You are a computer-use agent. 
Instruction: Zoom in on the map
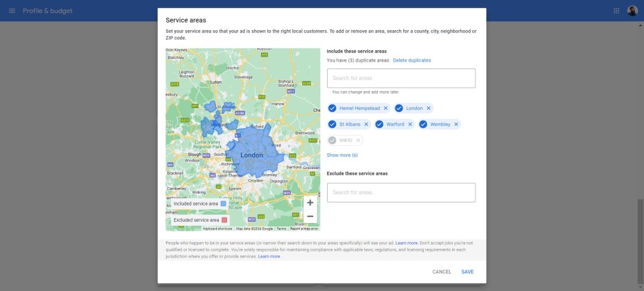coord(310,202)
